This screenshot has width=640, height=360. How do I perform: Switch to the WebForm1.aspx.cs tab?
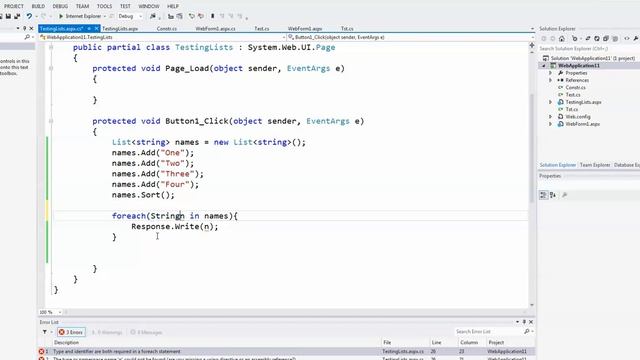(x=215, y=29)
